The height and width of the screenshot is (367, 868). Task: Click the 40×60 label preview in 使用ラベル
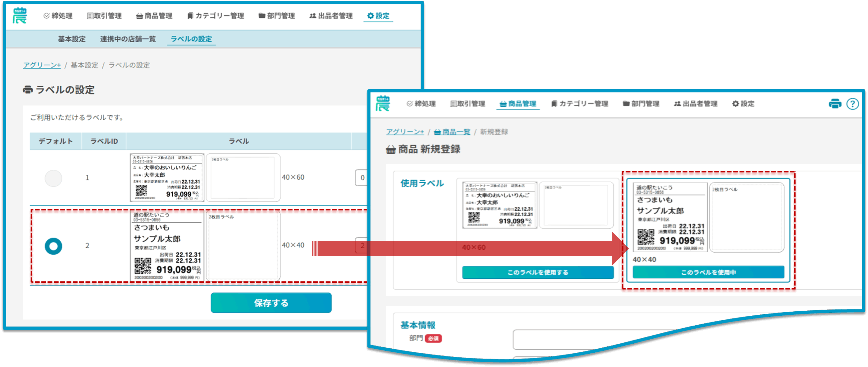click(499, 205)
